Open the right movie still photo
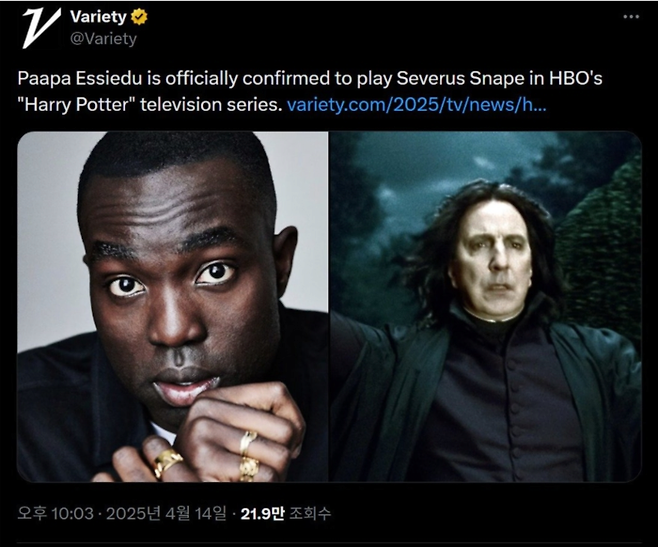This screenshot has height=547, width=658. click(x=486, y=306)
